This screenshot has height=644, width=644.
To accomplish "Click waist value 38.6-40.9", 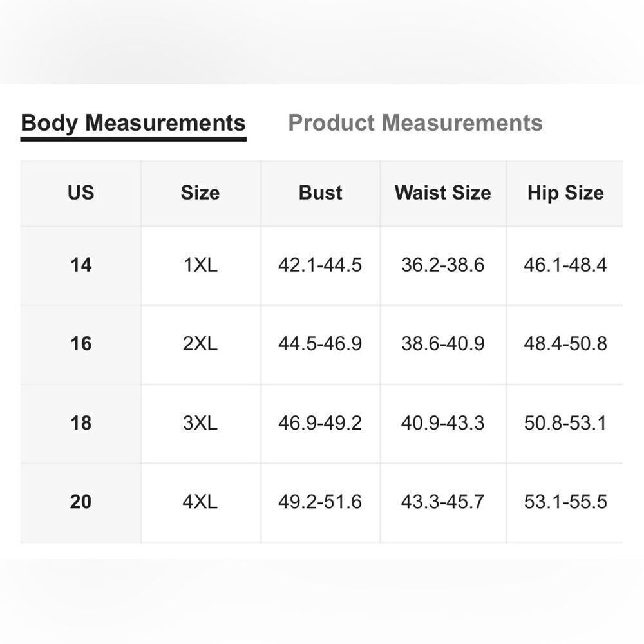I will 442,344.
